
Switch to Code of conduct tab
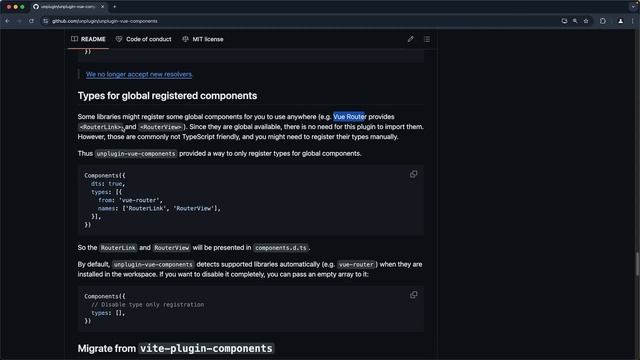point(144,39)
